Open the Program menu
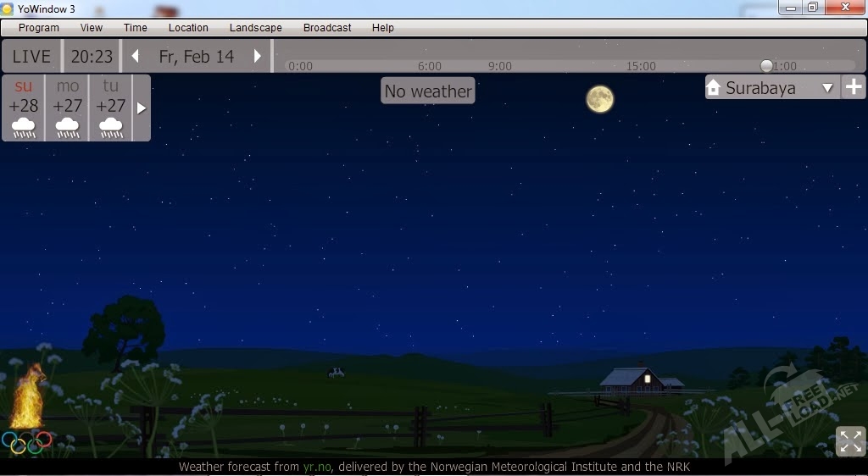 coord(39,28)
